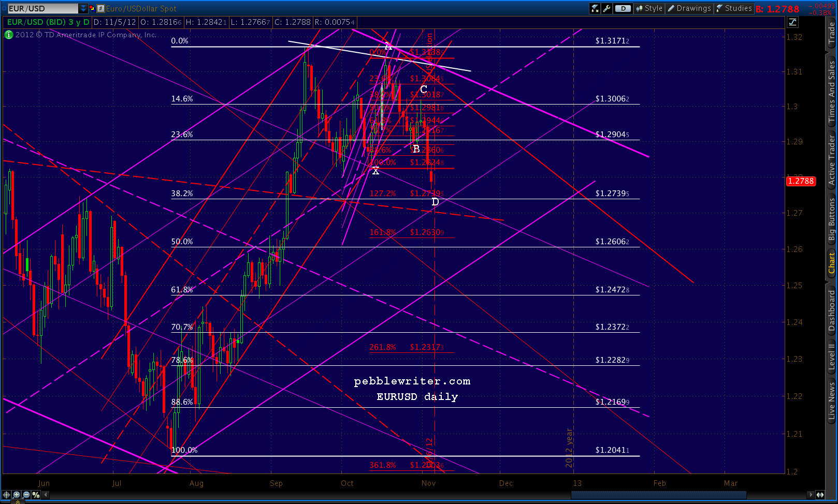838x504 pixels.
Task: Select the Chart side tab
Action: pos(832,264)
